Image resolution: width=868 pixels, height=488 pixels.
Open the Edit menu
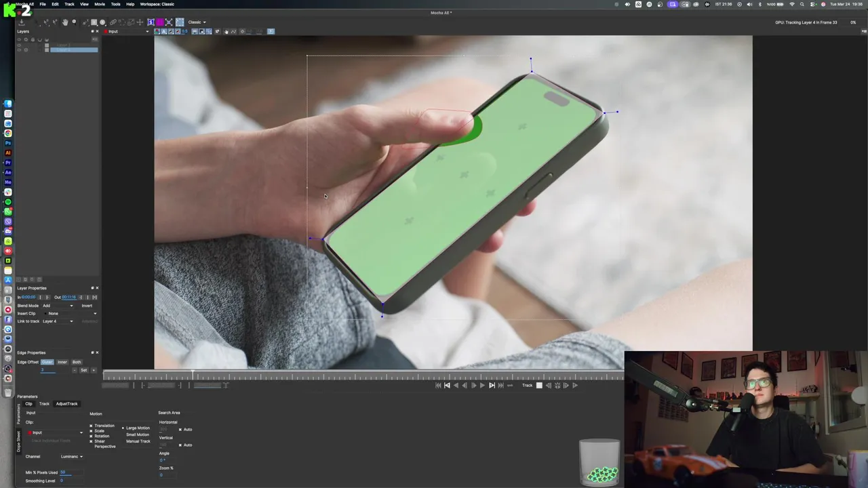pos(55,4)
